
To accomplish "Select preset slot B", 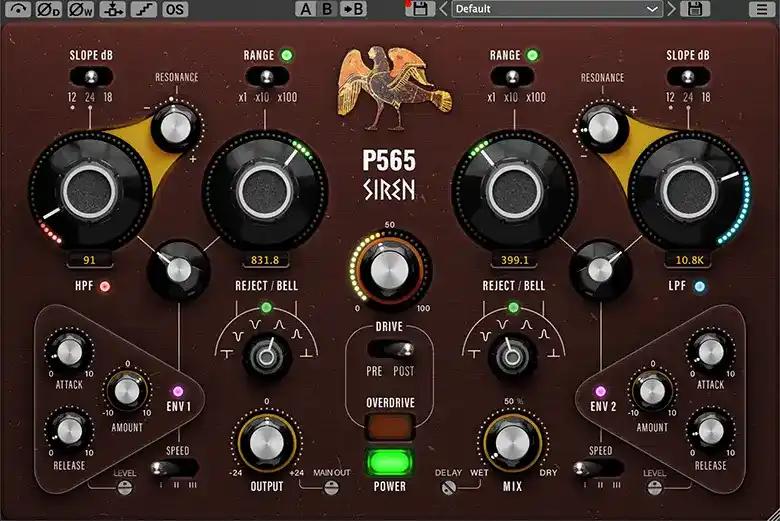I will coord(327,9).
